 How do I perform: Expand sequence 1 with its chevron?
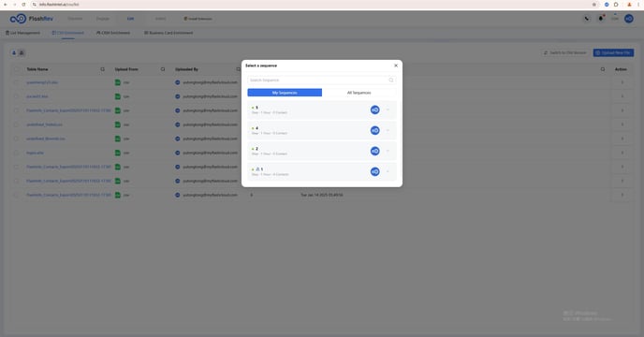click(388, 171)
